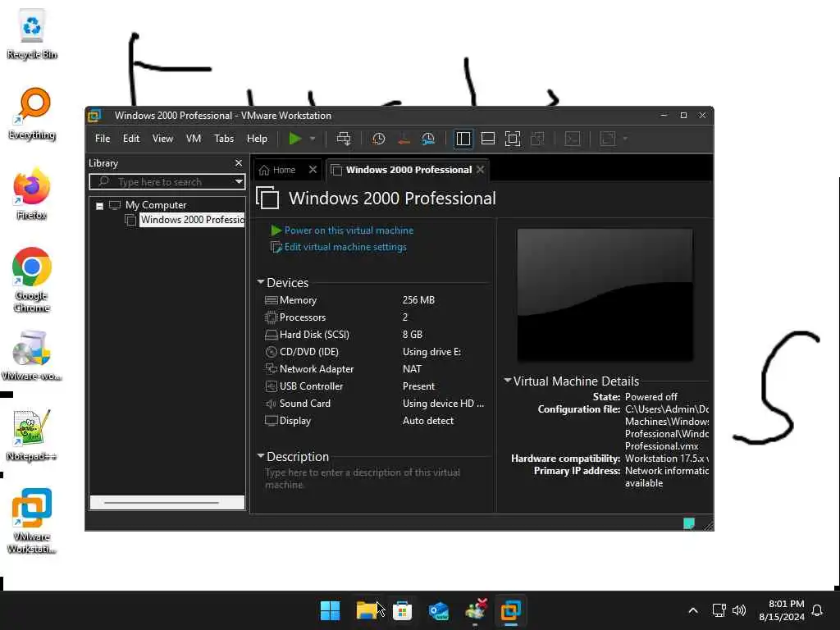Close the Library panel
Viewport: 840px width, 630px height.
pos(239,163)
